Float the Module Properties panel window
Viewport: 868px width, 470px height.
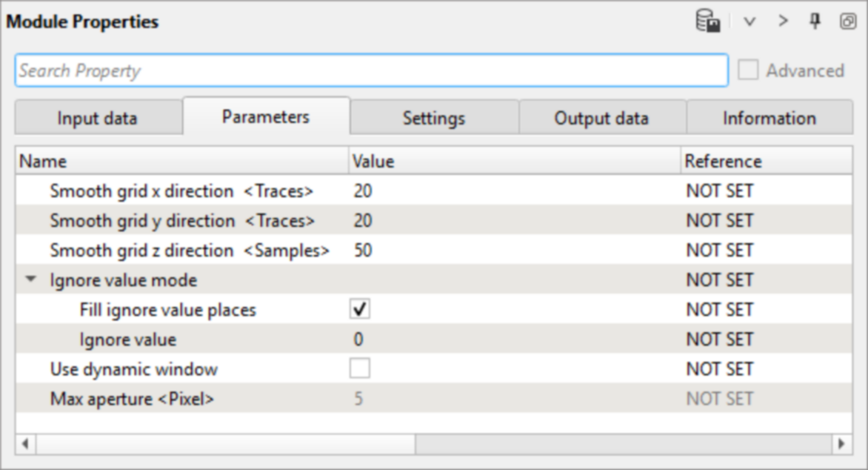(848, 21)
